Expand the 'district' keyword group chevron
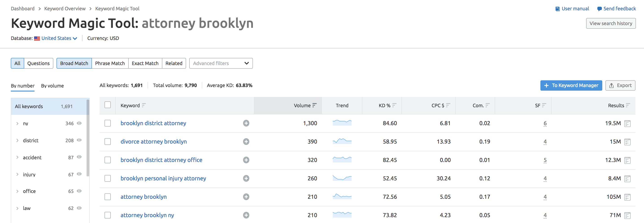This screenshot has width=644, height=223. coord(17,140)
